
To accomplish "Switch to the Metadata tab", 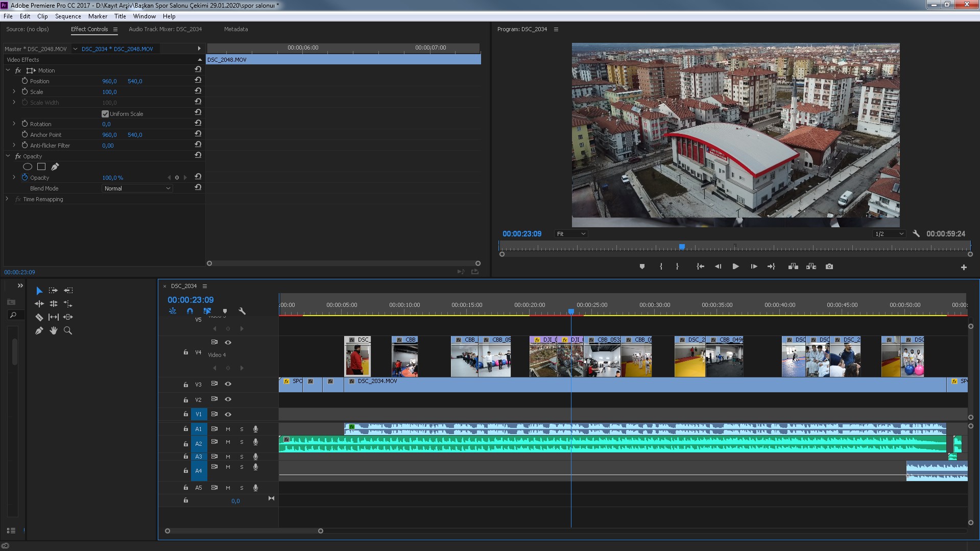I will click(x=235, y=29).
